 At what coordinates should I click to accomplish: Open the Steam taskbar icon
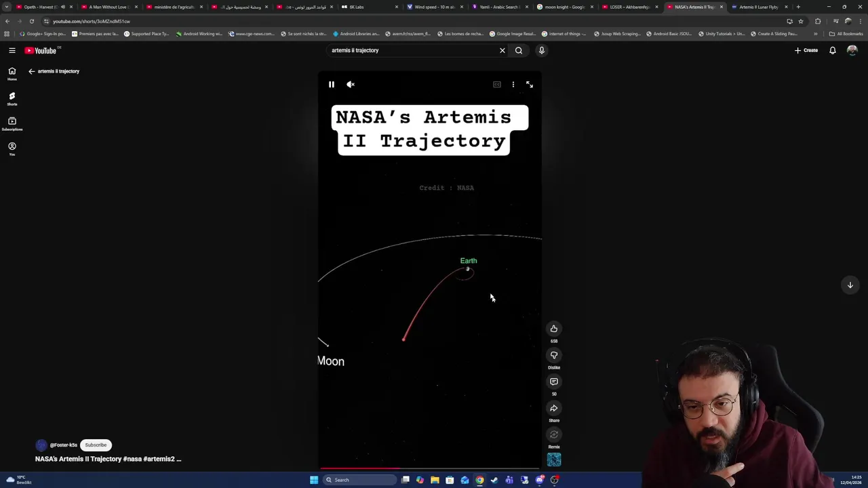[x=494, y=480]
